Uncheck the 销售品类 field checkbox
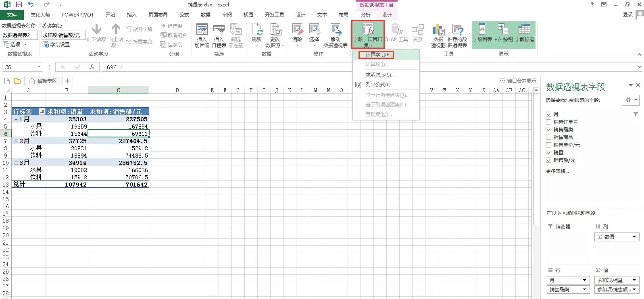644x299 pixels. (548, 130)
